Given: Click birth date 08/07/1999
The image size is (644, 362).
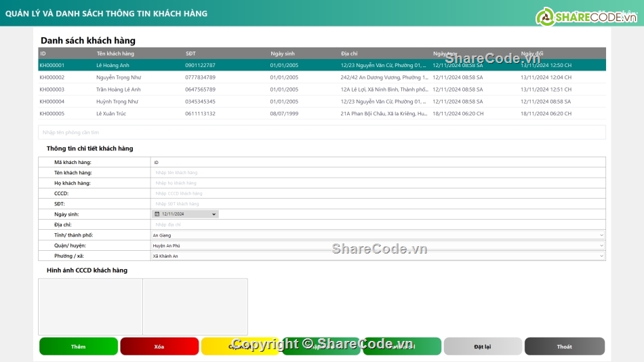Looking at the screenshot, I should coord(284,113).
